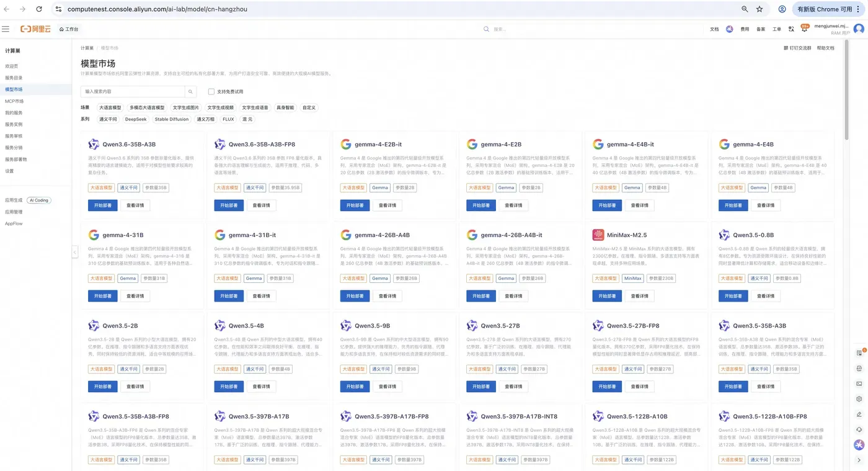Image resolution: width=868 pixels, height=471 pixels.
Task: Open 欢迎页 in the sidebar
Action: pyautogui.click(x=12, y=66)
